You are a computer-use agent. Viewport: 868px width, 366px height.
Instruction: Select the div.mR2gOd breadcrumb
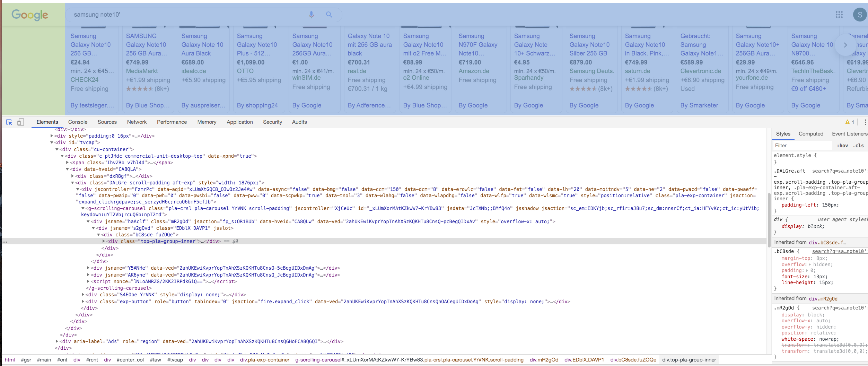click(x=544, y=360)
